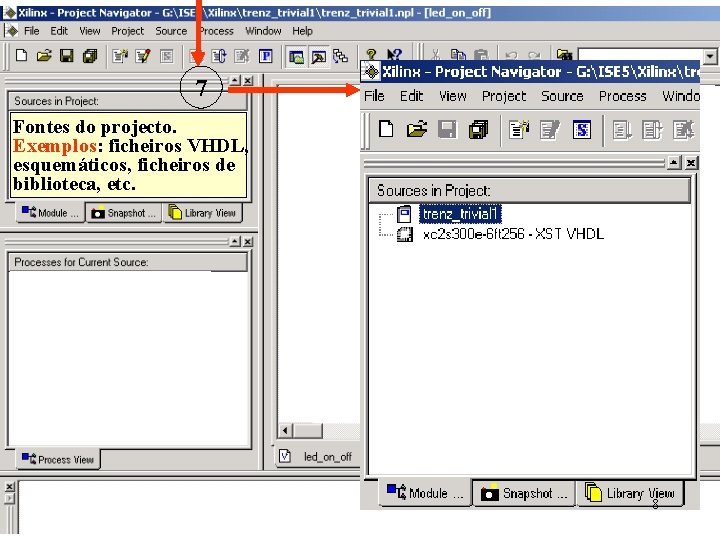Click Processes for Current Source header
The width and height of the screenshot is (720, 540).
128,262
